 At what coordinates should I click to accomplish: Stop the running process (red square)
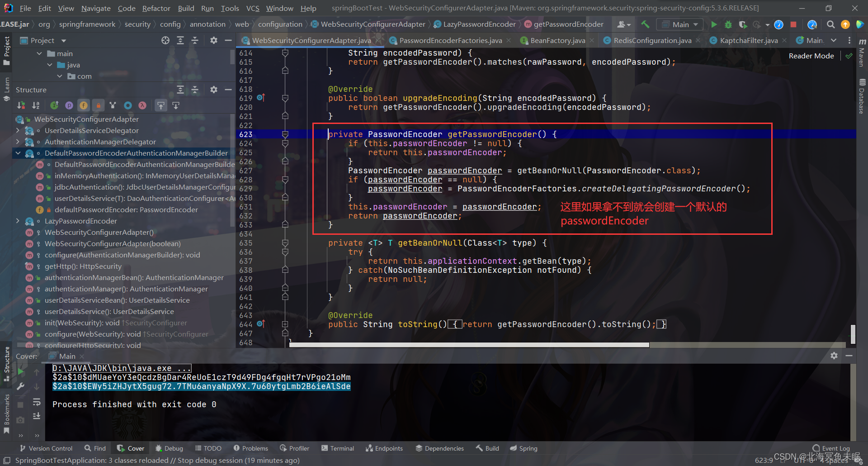[x=793, y=24]
